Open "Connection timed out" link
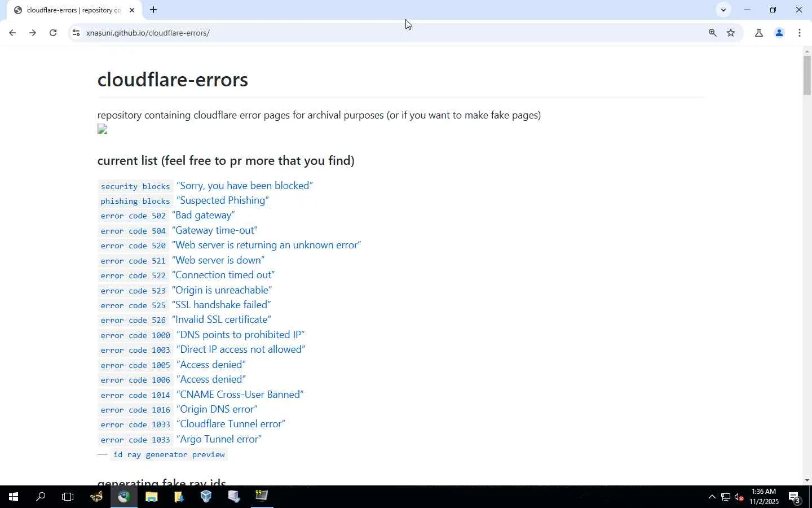The image size is (812, 508). [223, 275]
